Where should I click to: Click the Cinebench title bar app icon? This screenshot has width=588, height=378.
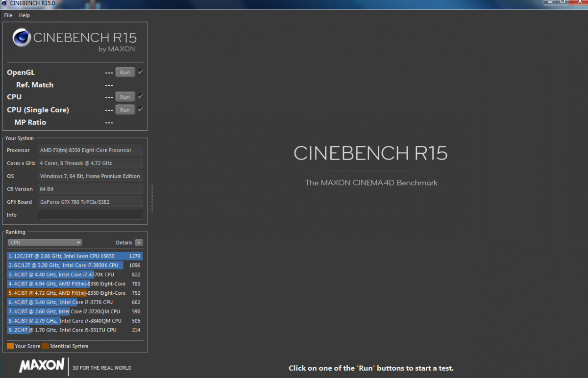(4, 3)
